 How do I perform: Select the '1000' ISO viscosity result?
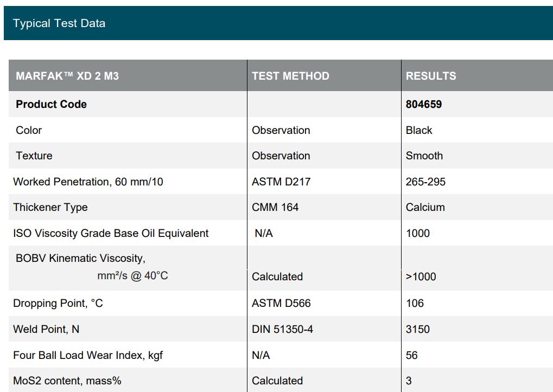[x=417, y=233]
